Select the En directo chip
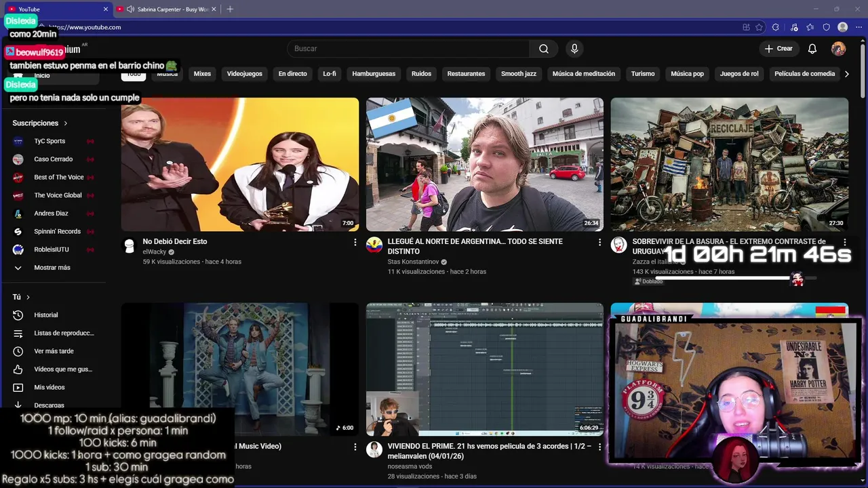This screenshot has width=868, height=488. tap(292, 74)
